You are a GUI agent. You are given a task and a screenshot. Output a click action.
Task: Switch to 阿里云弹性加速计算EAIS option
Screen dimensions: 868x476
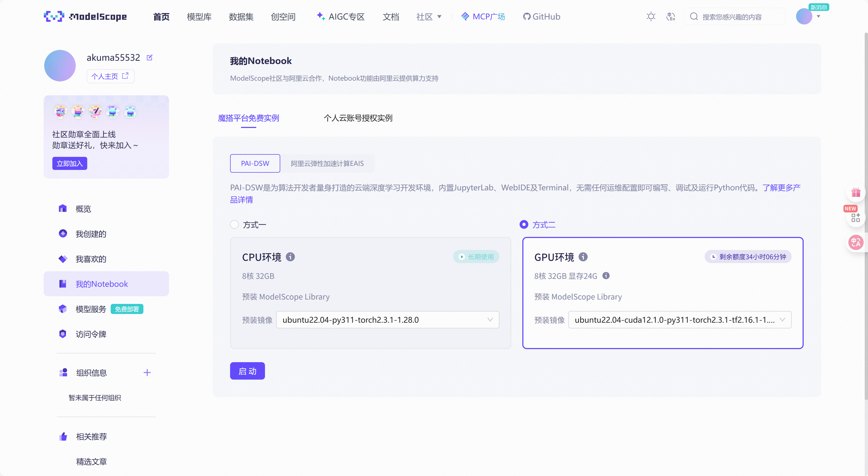point(327,164)
